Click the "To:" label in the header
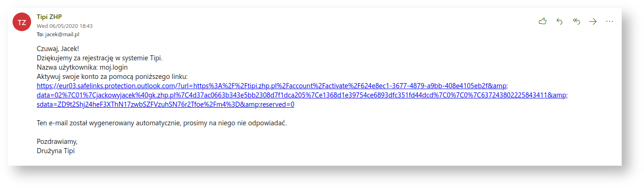The width and height of the screenshot is (644, 188). point(40,34)
